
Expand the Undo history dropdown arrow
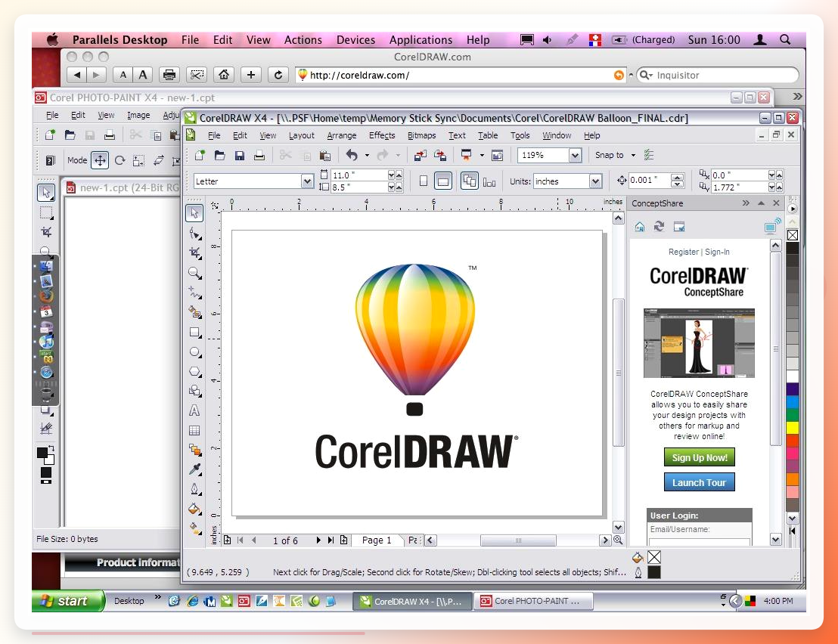367,156
